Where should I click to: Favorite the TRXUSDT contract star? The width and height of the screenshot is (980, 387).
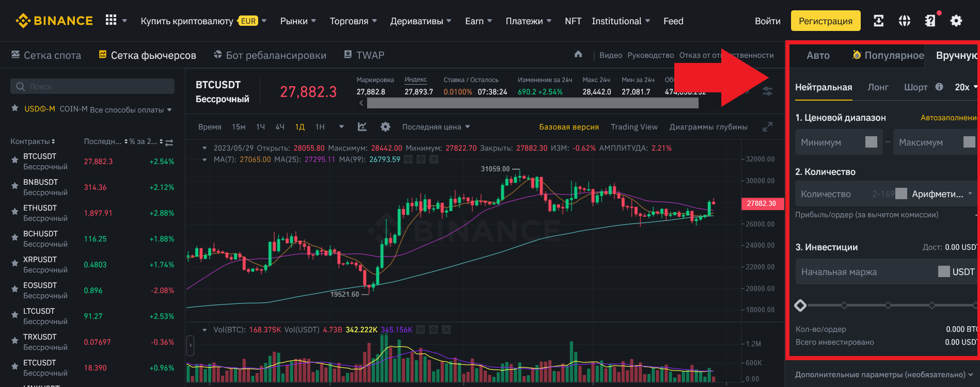(x=15, y=341)
